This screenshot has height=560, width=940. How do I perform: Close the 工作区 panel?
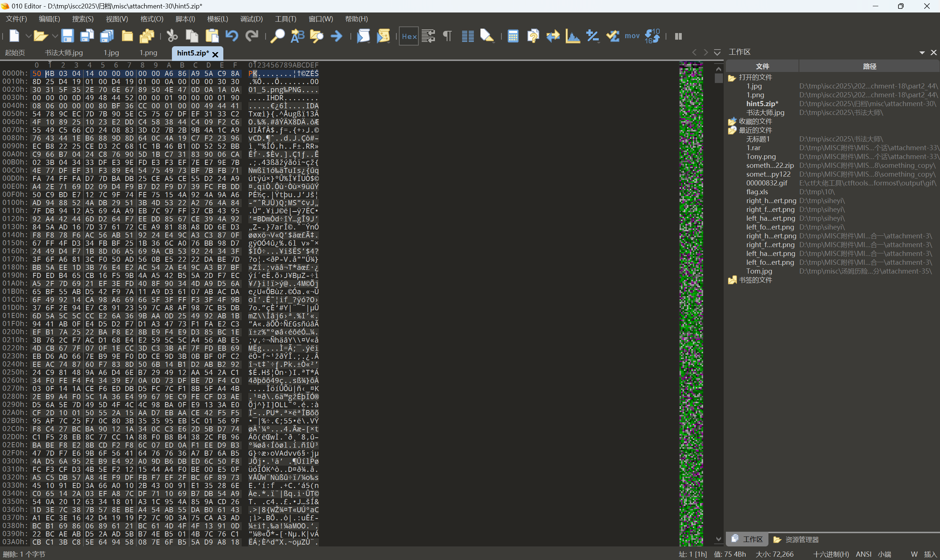coord(934,53)
